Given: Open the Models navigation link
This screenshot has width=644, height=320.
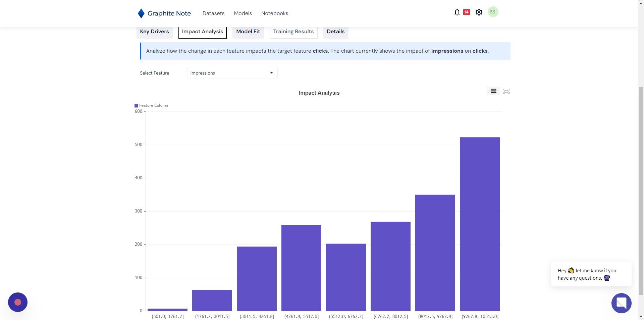Looking at the screenshot, I should [x=243, y=13].
